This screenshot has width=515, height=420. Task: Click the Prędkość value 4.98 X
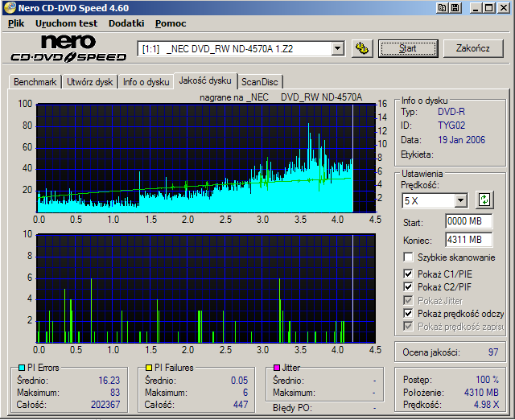pyautogui.click(x=486, y=405)
